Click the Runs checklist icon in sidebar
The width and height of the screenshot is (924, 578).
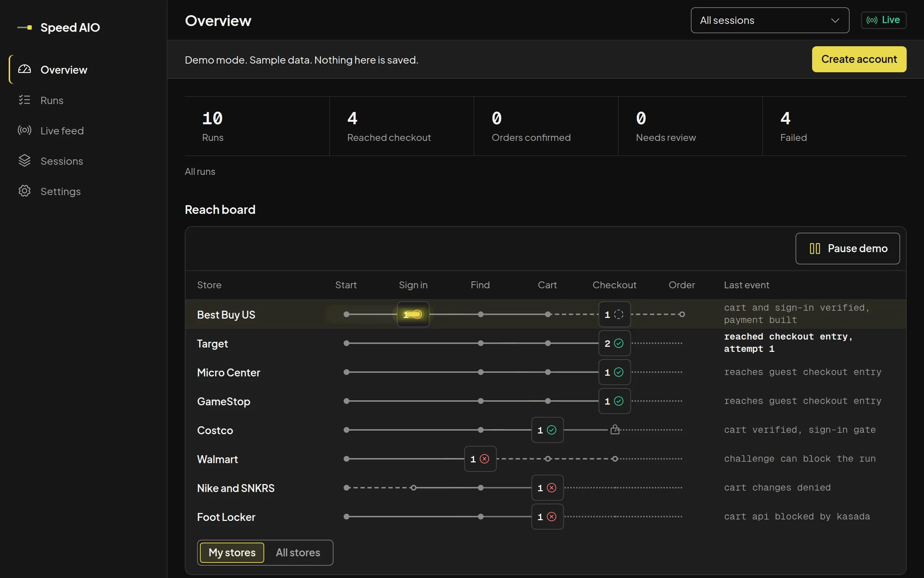[x=25, y=100]
